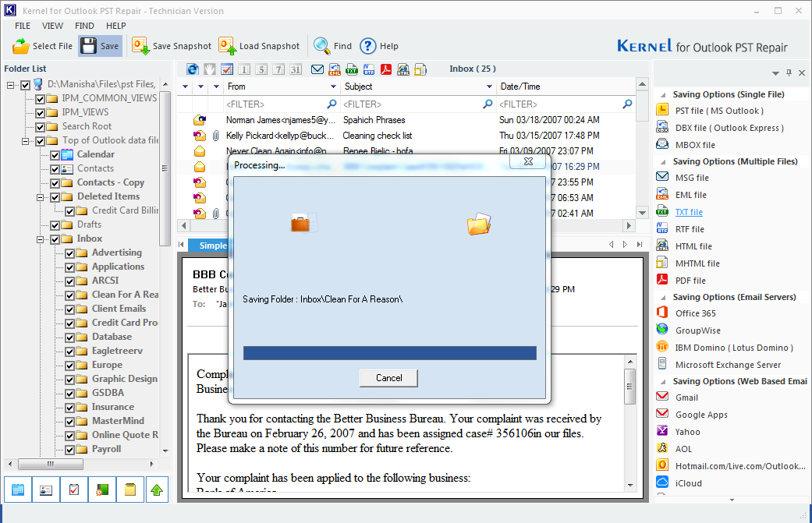Click the TXT file saving option link

pos(689,212)
